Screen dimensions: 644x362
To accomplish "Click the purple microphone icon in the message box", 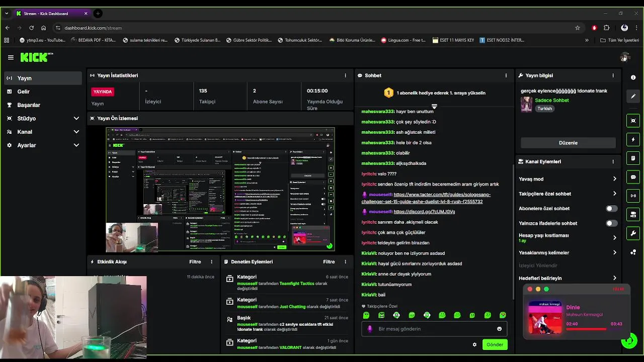I will tap(370, 329).
